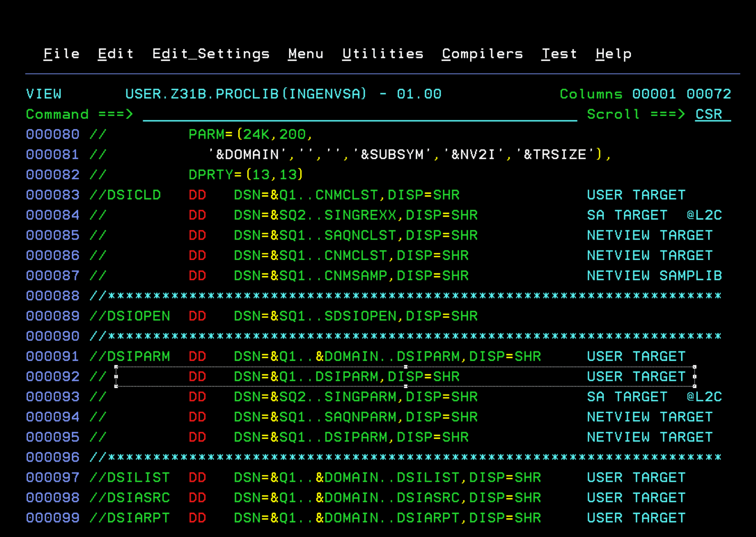Open the Help menu
Image resolution: width=756 pixels, height=537 pixels.
coord(614,54)
